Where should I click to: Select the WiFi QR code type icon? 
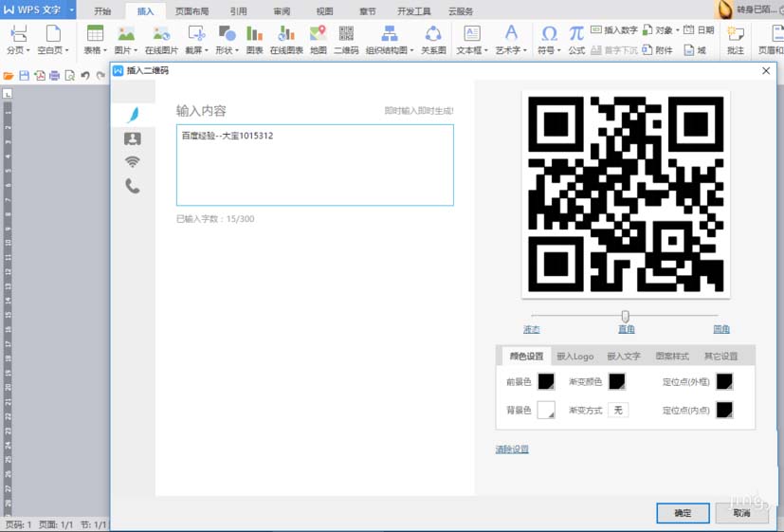(x=133, y=161)
